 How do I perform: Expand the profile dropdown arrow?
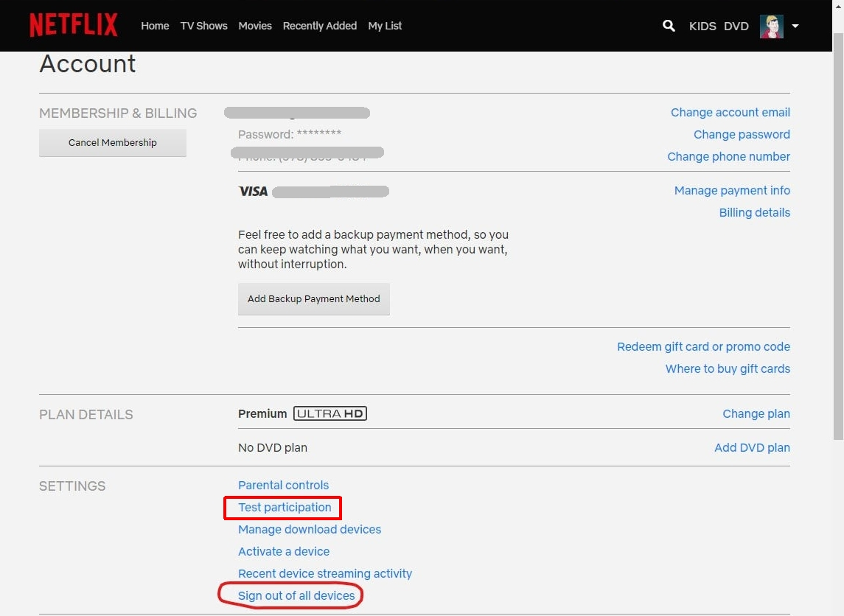[x=795, y=26]
